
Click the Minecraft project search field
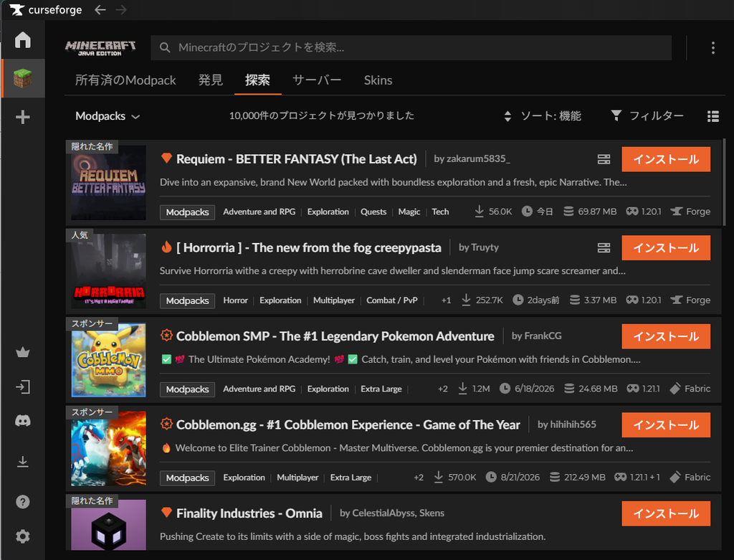(411, 47)
